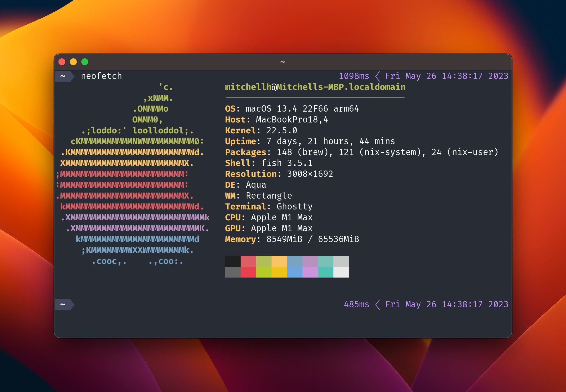The width and height of the screenshot is (566, 392).
Task: Click the blue swatch in top row
Action: 295,261
